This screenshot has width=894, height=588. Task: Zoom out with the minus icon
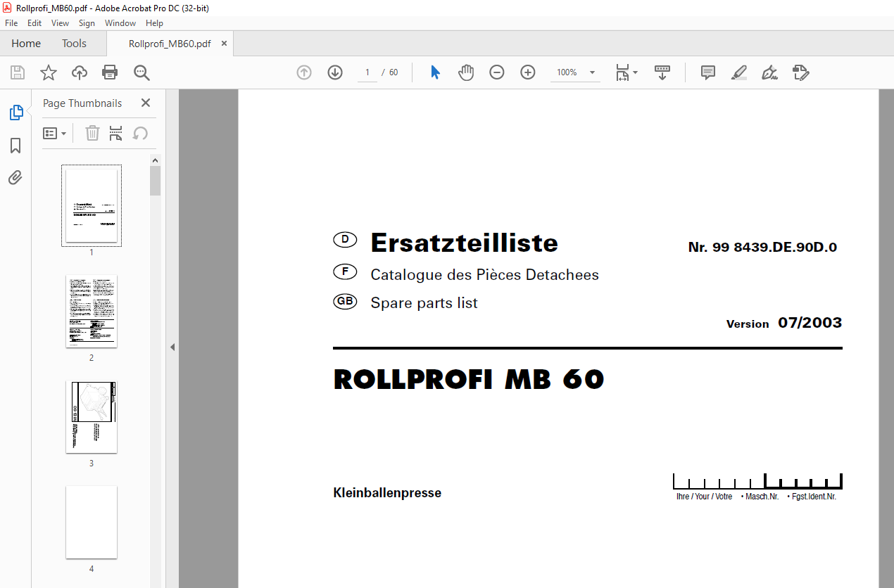point(497,72)
